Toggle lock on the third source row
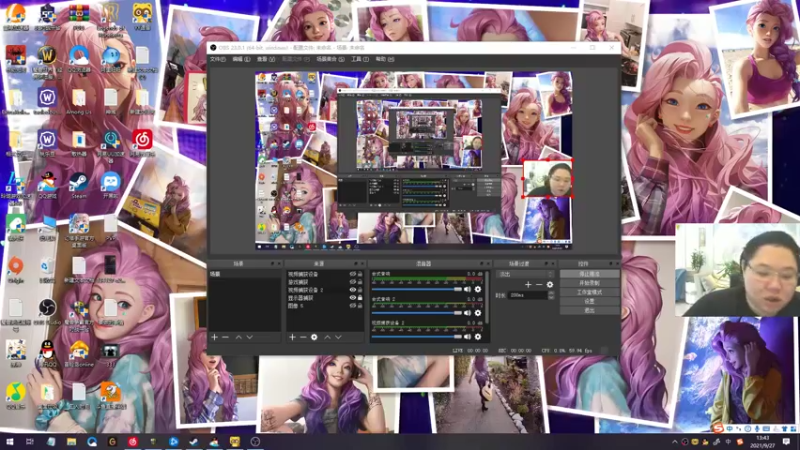 pyautogui.click(x=360, y=290)
